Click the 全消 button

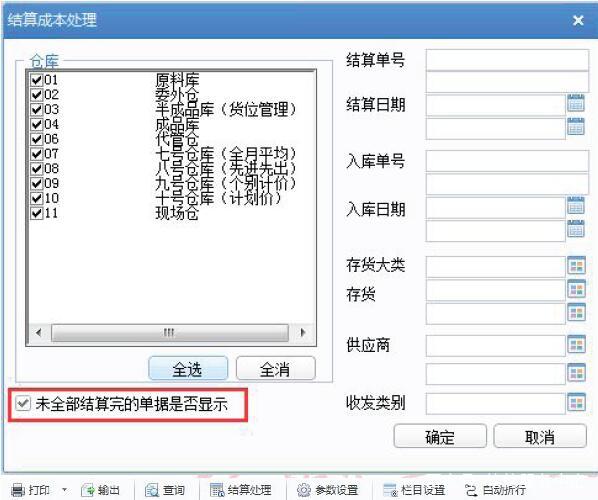coord(276,368)
